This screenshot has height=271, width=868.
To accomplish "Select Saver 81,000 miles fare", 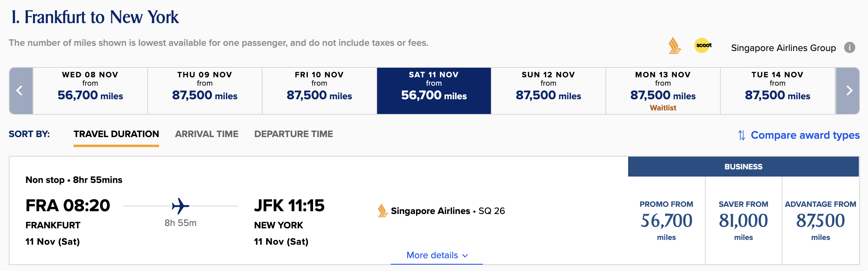I will pyautogui.click(x=743, y=221).
